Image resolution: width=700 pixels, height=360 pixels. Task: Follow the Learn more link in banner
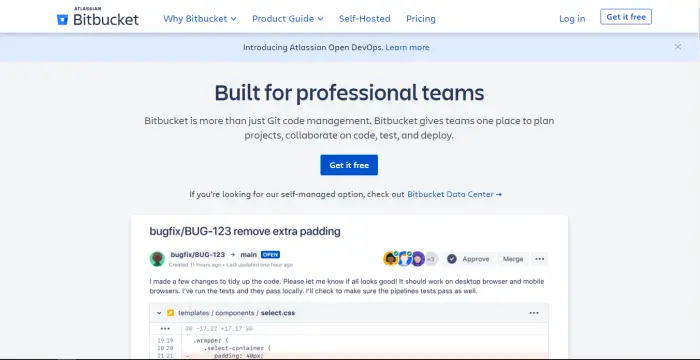point(407,47)
